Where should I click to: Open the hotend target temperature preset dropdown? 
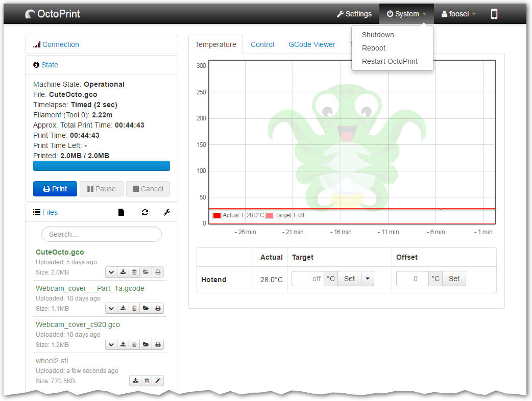click(367, 279)
